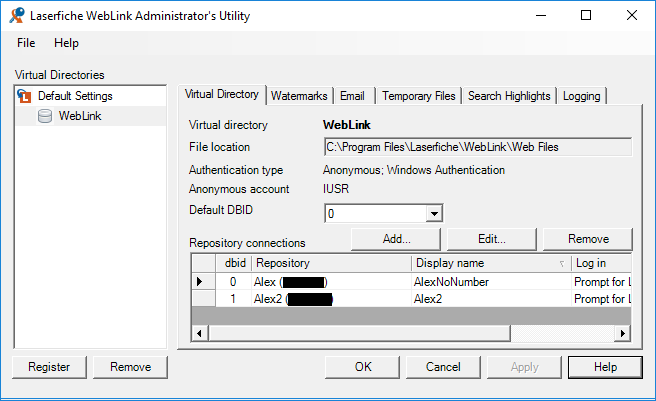Click the Cancel button
Screen dimensions: 656x401
coord(443,367)
